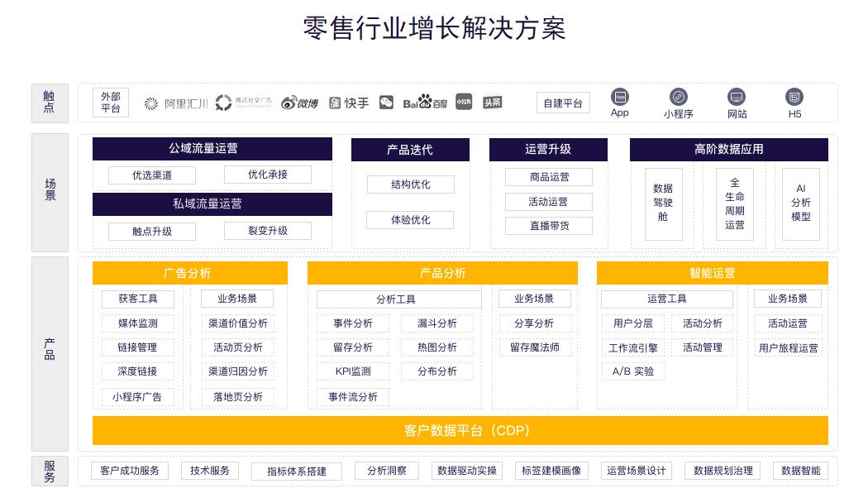Select the 产品分析 orange header

pos(442,273)
